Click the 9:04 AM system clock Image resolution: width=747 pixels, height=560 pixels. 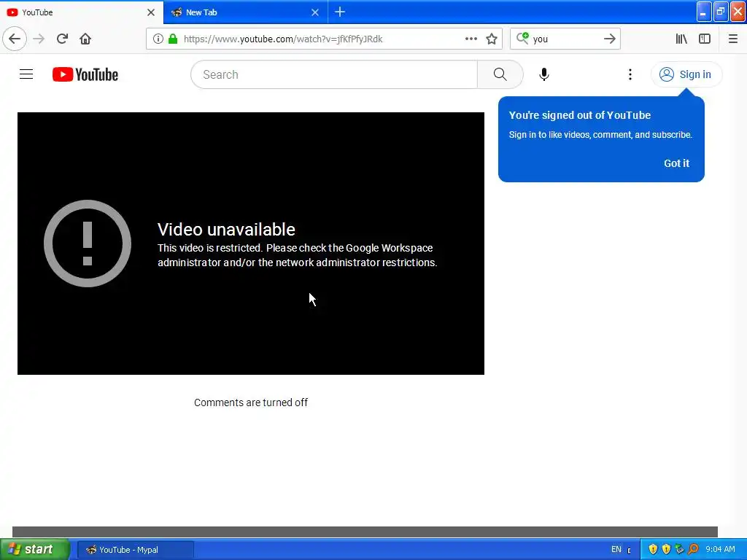point(720,550)
